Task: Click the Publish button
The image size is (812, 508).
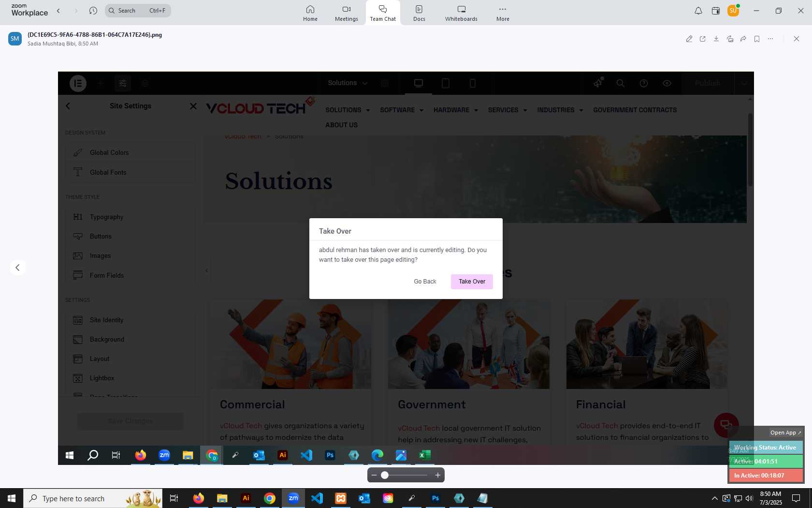Action: coord(708,83)
